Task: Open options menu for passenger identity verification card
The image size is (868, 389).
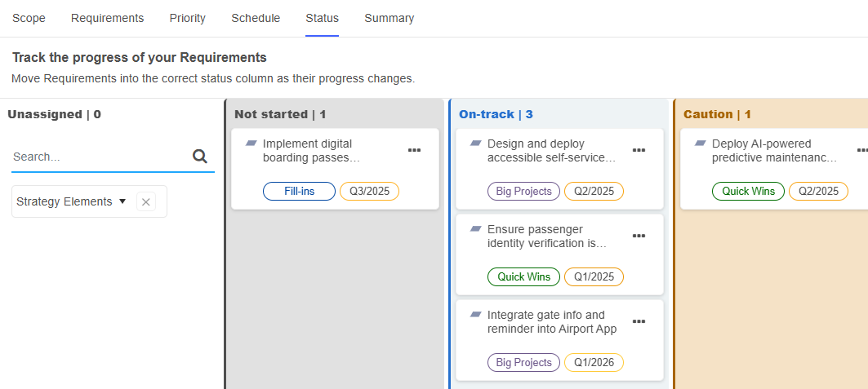Action: coord(639,236)
